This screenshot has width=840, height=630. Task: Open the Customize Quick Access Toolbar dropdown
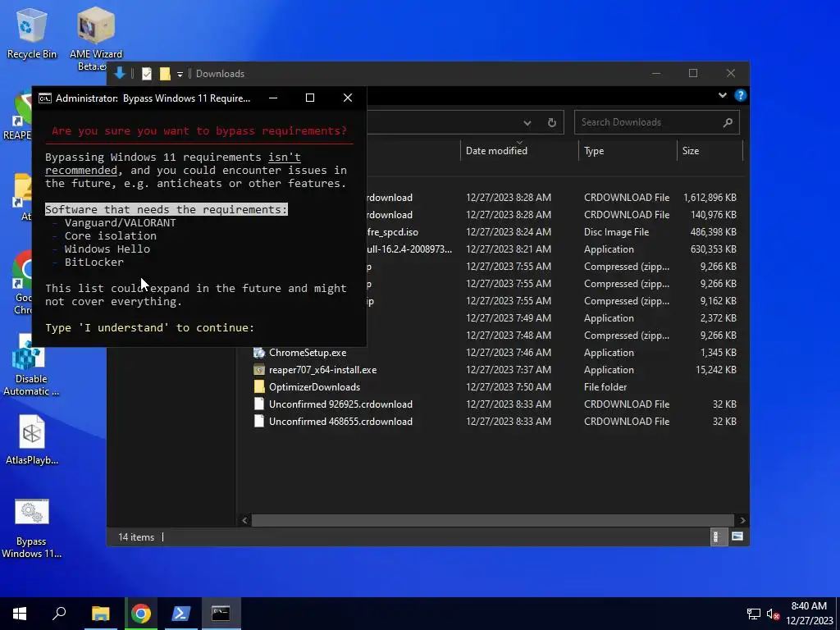tap(180, 75)
